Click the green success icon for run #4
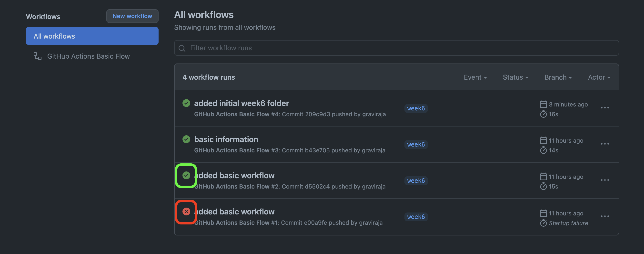 click(186, 103)
